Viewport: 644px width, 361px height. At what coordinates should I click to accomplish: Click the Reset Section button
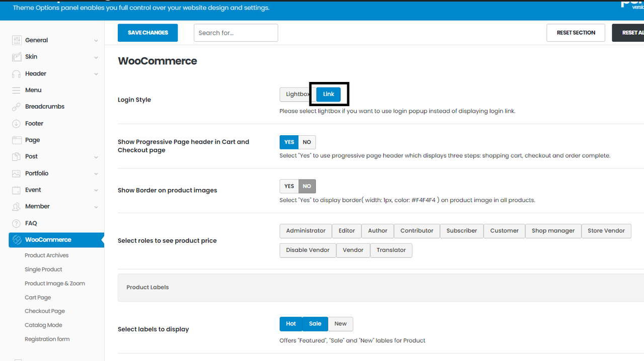coord(576,33)
